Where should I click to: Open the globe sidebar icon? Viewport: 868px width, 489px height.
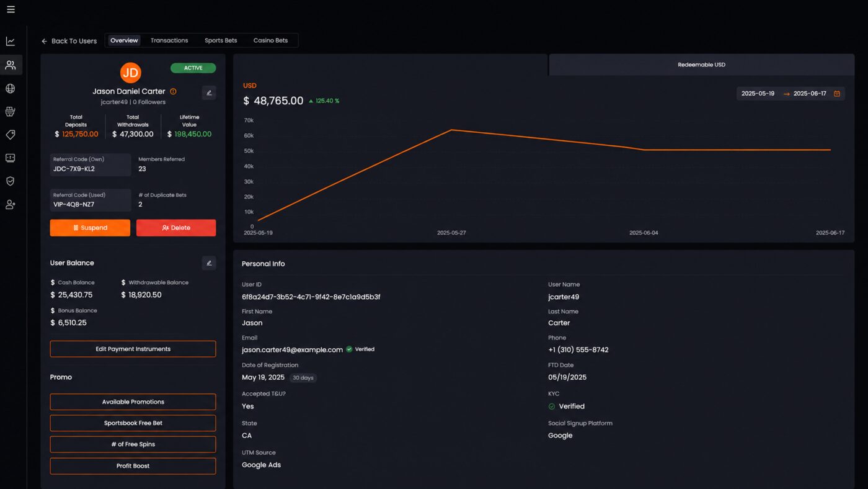pos(11,89)
